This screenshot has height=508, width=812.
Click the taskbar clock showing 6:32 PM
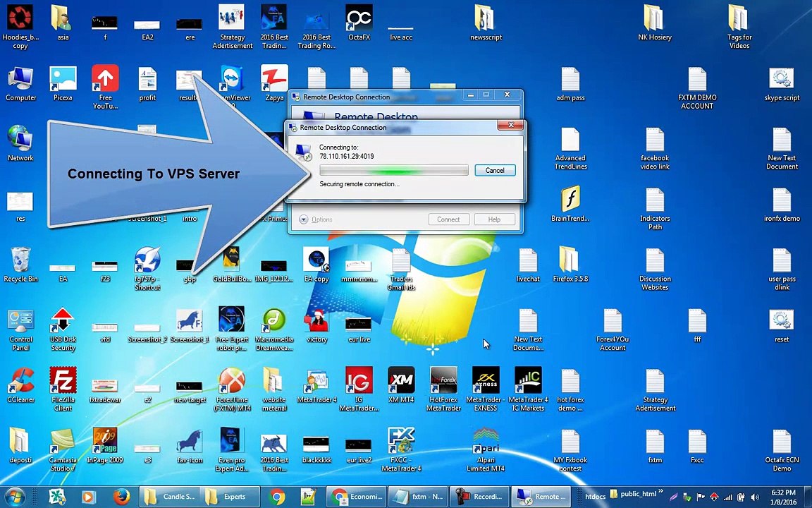click(783, 497)
